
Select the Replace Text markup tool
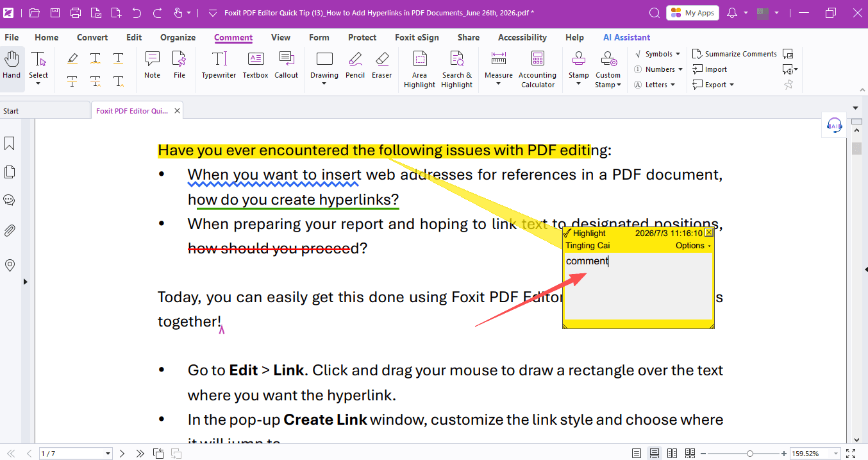coord(96,81)
